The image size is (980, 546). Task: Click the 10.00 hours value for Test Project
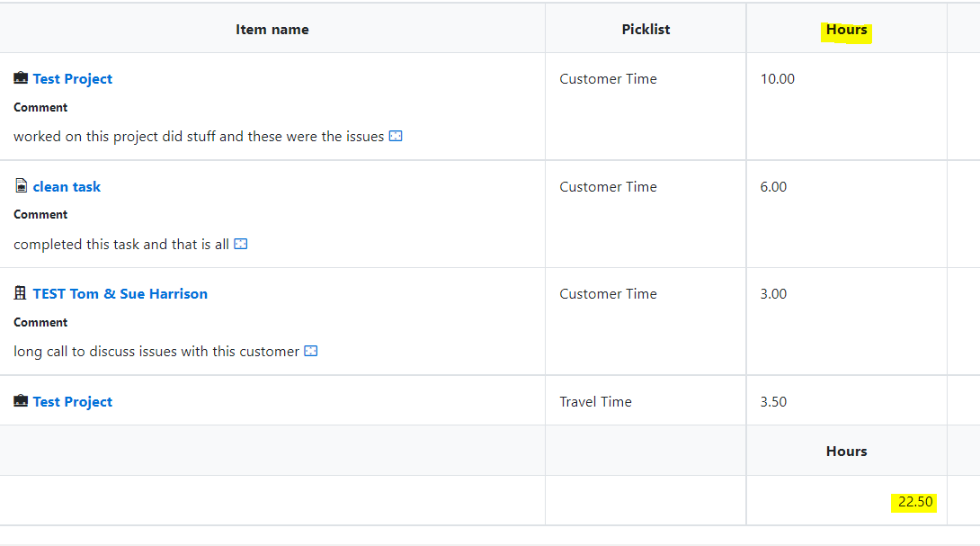[x=777, y=78]
